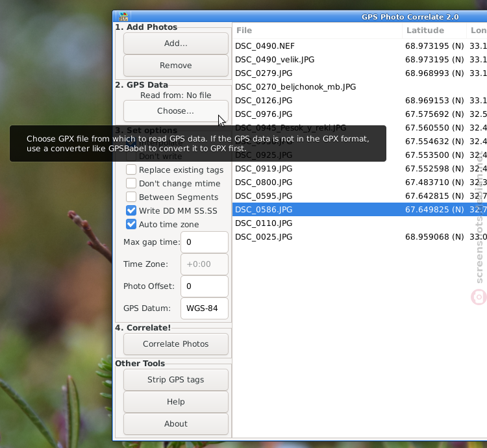This screenshot has height=448, width=487.
Task: Click latitude value 67.554632 (N)
Action: (434, 142)
